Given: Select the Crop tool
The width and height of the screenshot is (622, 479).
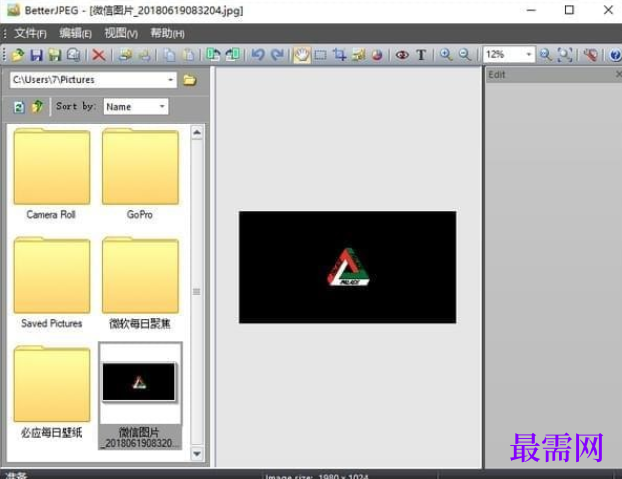Looking at the screenshot, I should point(339,55).
